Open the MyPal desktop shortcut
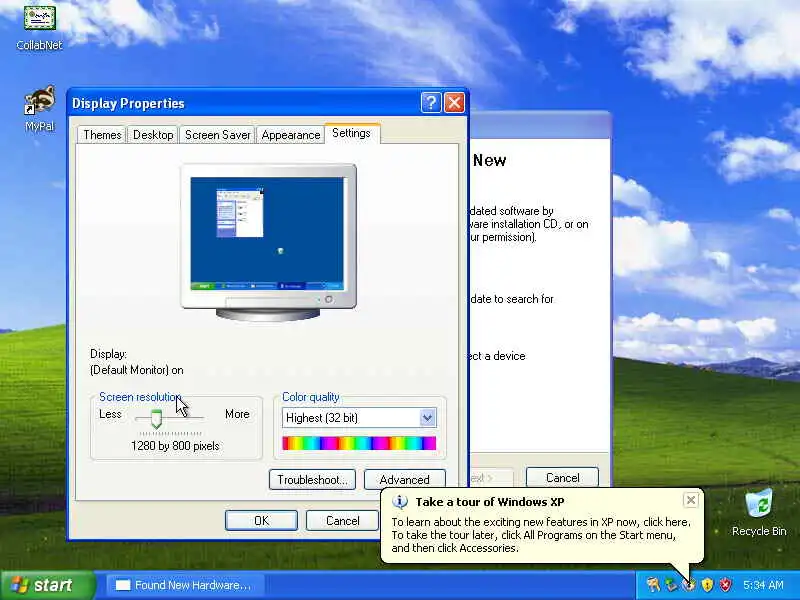Viewport: 800px width, 600px height. [x=39, y=109]
